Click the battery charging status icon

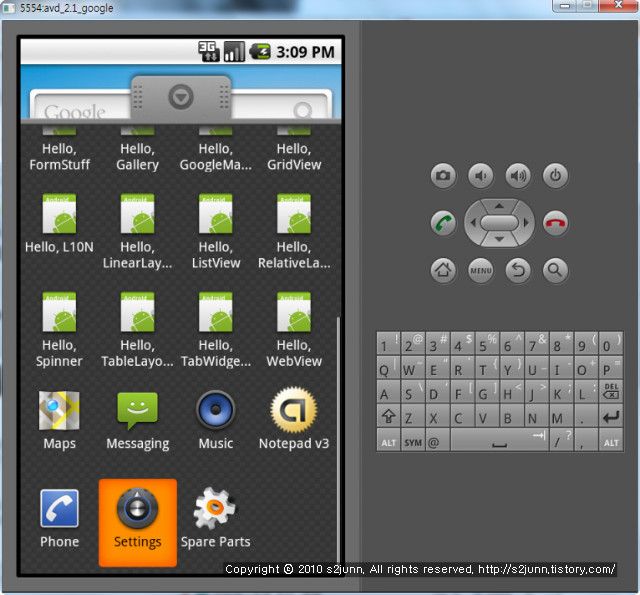point(260,52)
